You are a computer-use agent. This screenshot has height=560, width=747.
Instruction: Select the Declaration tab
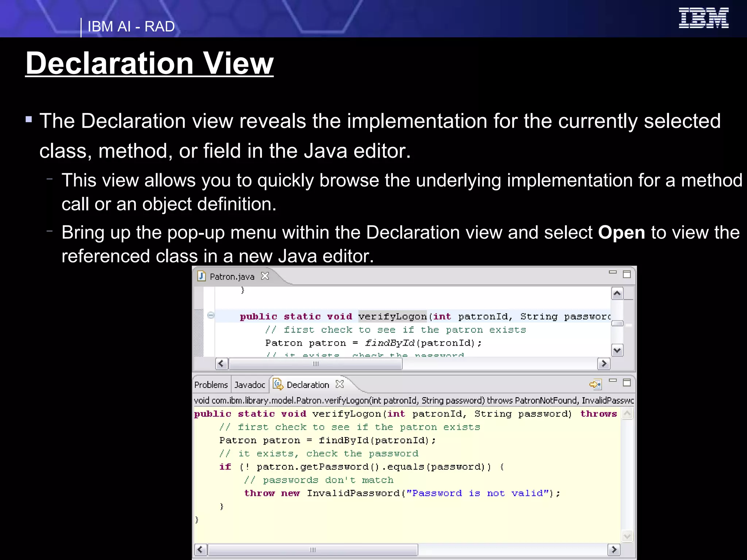tap(308, 385)
